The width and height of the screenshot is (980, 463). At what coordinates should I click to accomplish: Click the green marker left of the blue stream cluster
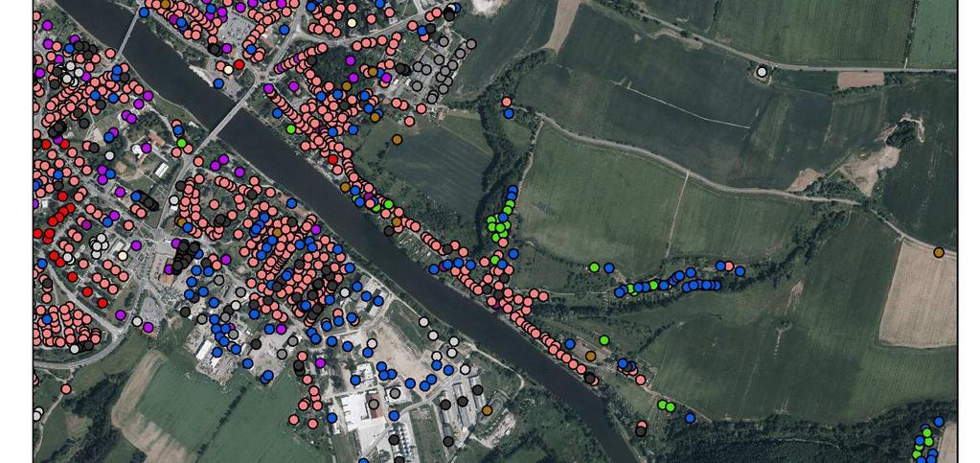tap(594, 267)
